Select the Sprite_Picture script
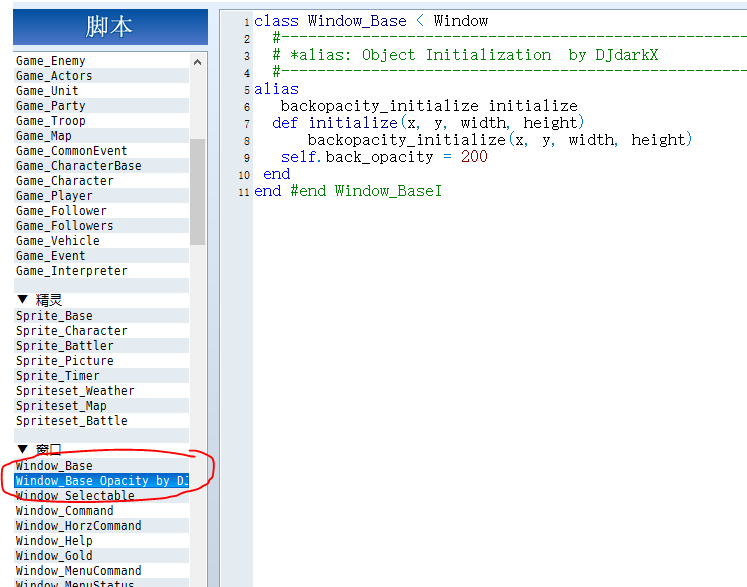The width and height of the screenshot is (747, 587). pos(101,361)
